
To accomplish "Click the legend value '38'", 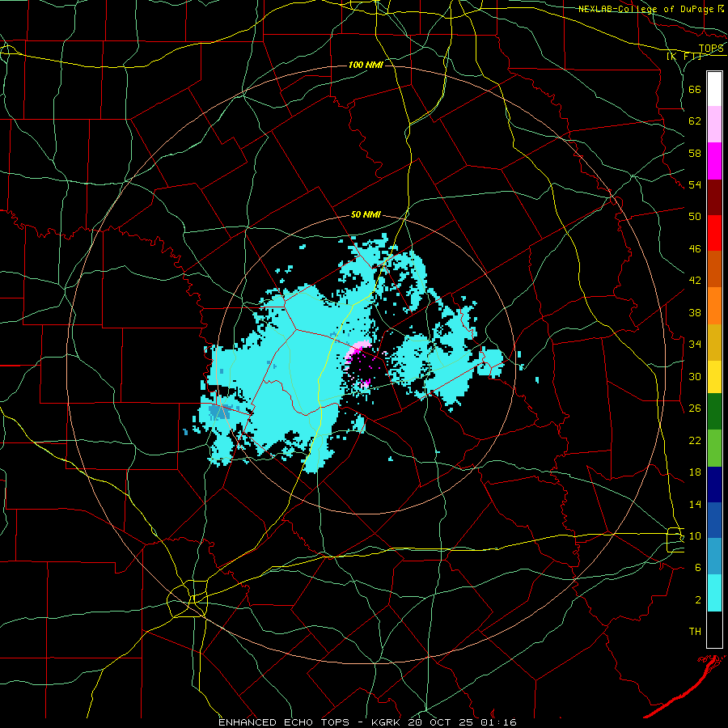I will click(695, 312).
